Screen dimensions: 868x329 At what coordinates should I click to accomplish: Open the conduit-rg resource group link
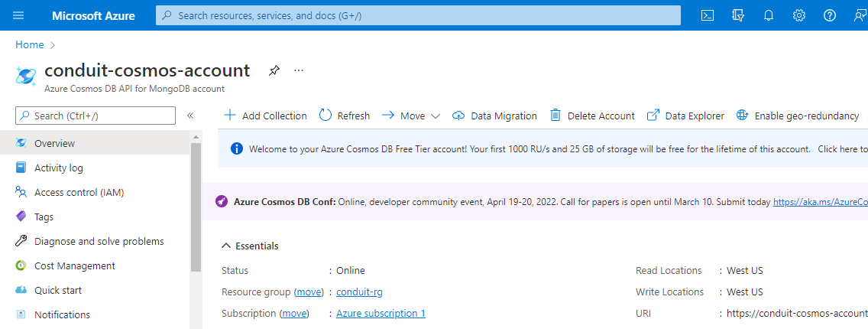point(359,292)
